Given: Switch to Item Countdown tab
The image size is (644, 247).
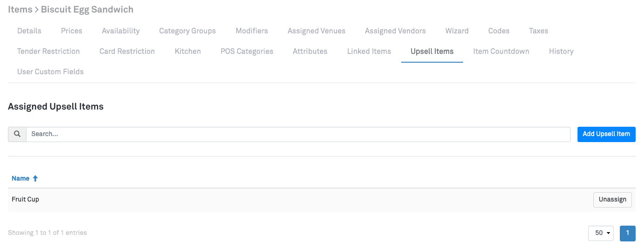Looking at the screenshot, I should click(501, 52).
